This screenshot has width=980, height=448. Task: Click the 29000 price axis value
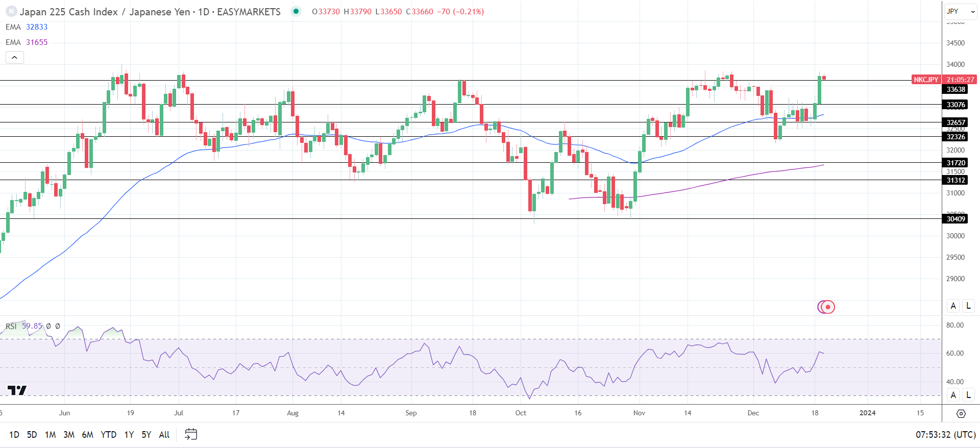(x=955, y=279)
